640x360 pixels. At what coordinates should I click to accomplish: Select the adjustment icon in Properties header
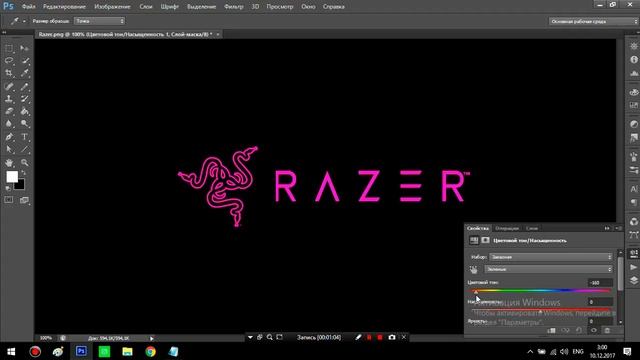click(x=473, y=240)
